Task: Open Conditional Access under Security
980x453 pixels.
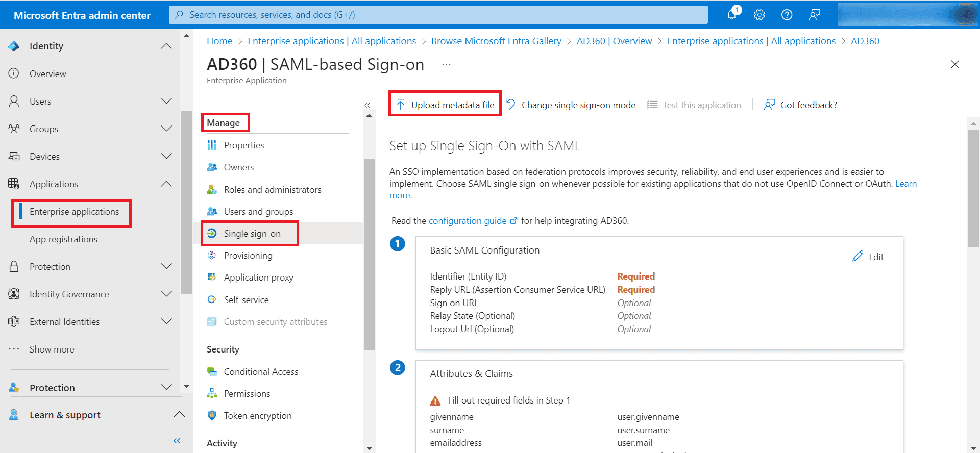Action: click(x=261, y=372)
